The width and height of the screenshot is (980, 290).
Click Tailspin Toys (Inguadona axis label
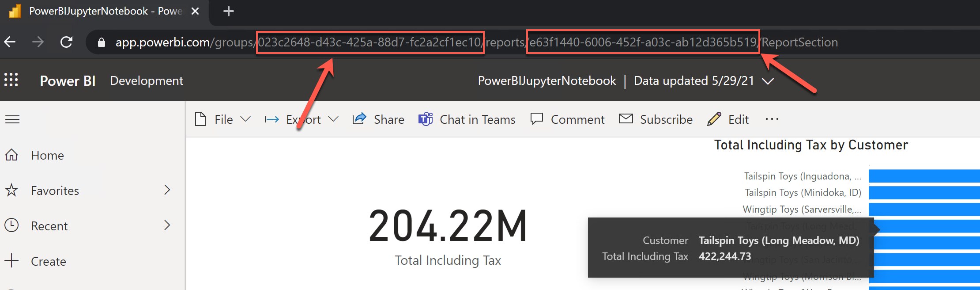pyautogui.click(x=803, y=176)
